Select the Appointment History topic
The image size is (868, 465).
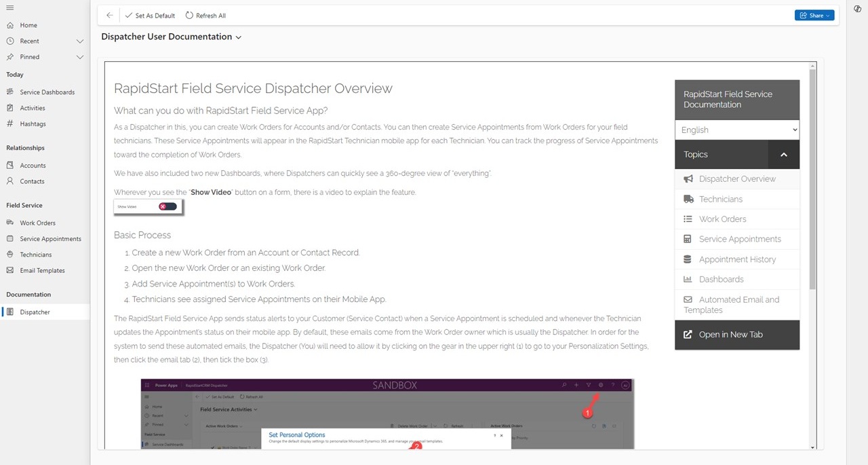(737, 259)
